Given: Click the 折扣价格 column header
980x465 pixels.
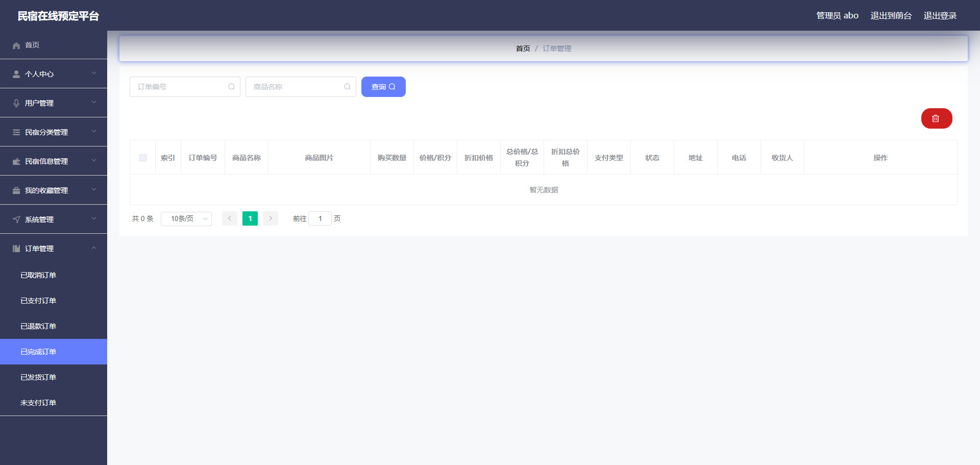Looking at the screenshot, I should [479, 158].
